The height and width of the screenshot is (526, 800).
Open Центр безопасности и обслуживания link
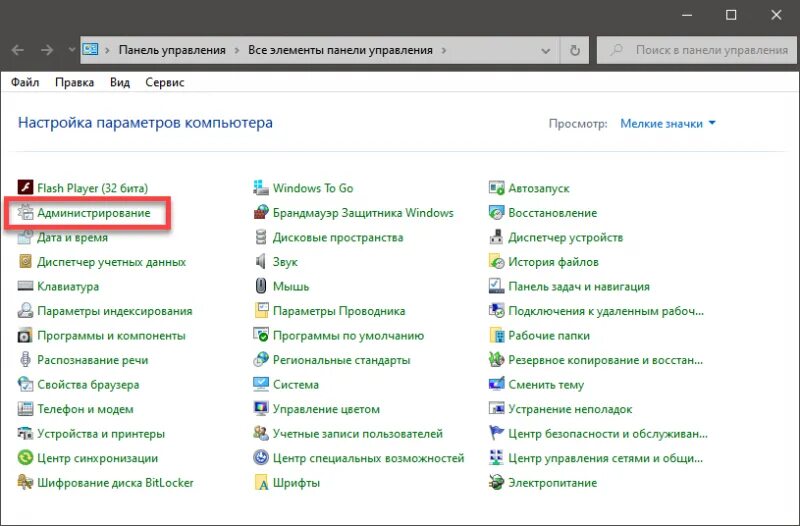click(608, 434)
